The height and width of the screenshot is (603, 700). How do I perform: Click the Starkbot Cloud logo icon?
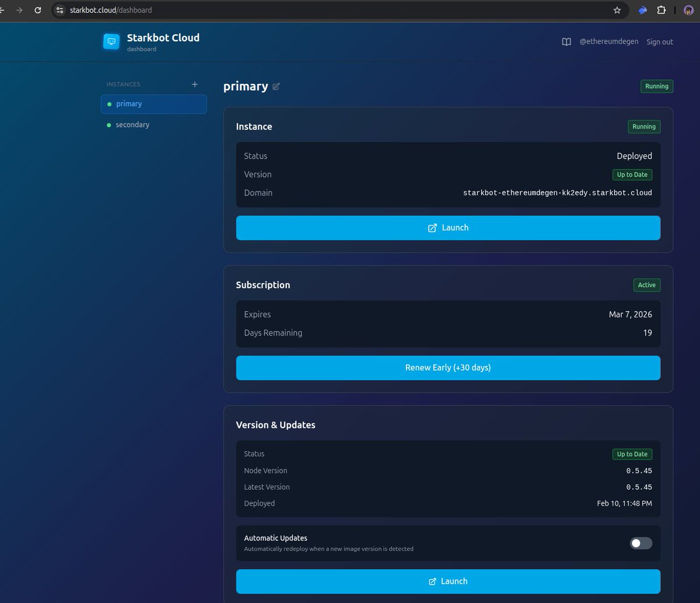click(111, 41)
